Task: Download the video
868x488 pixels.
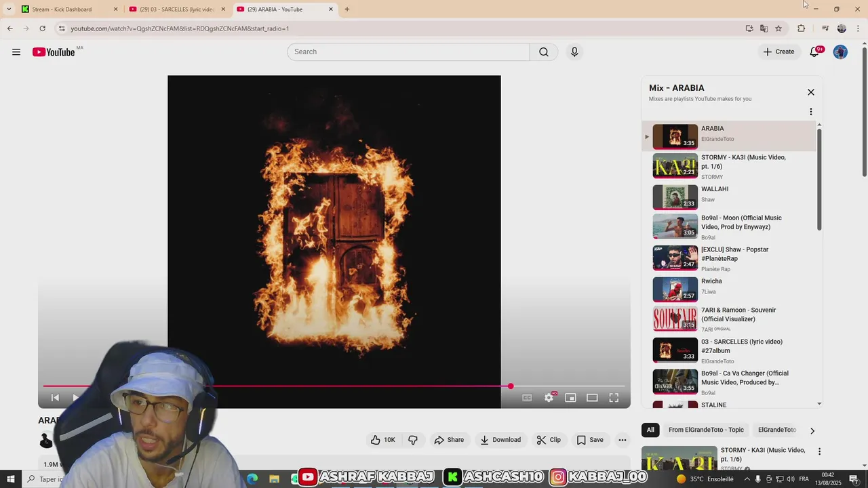Action: tap(500, 440)
